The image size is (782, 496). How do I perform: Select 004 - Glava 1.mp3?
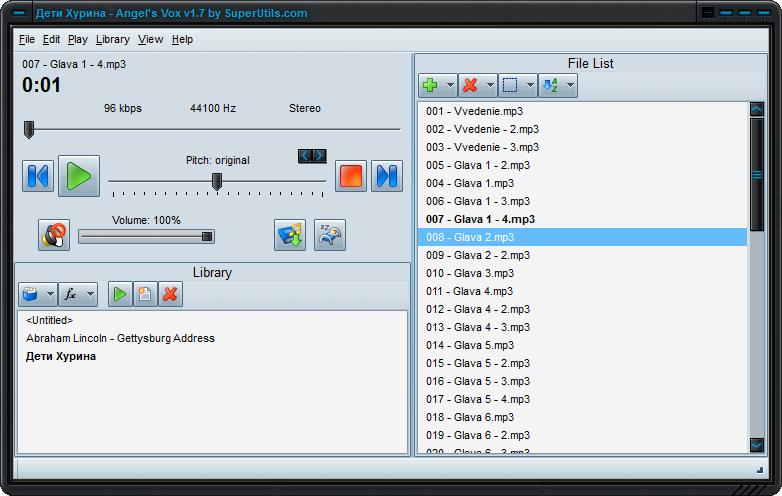[x=582, y=183]
